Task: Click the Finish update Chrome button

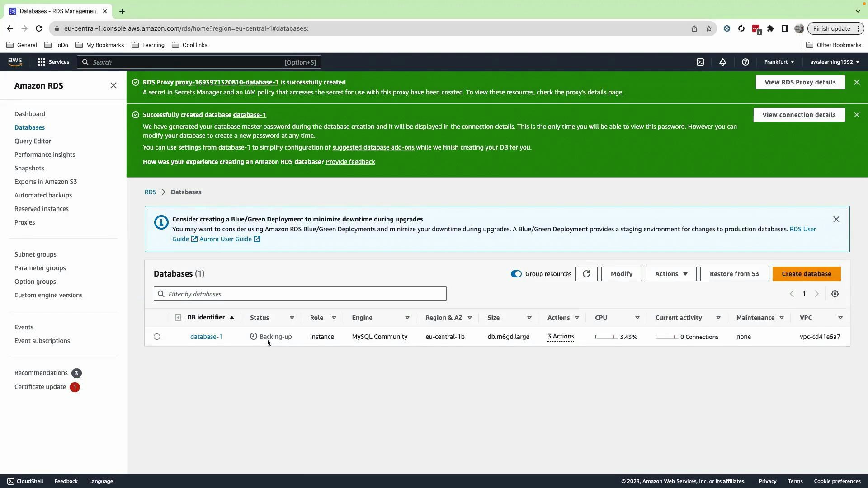Action: coord(836,28)
